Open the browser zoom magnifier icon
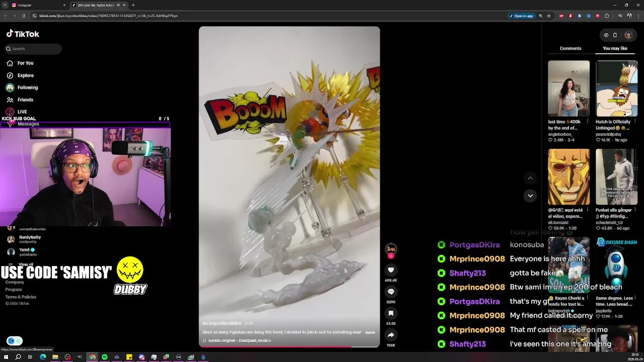Viewport: 644px width, 362px height. click(541, 16)
